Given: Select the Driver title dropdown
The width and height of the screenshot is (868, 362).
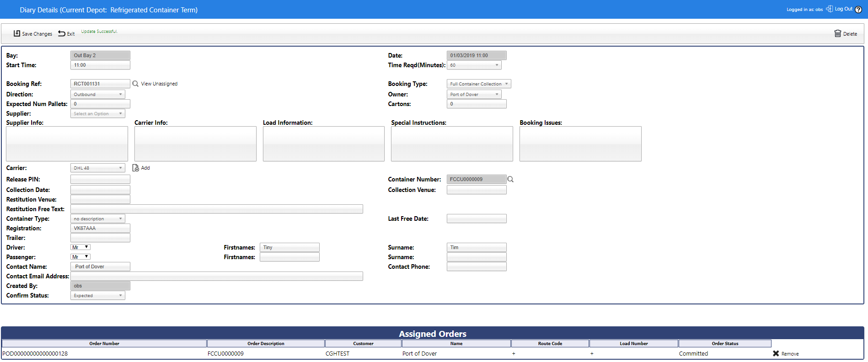Looking at the screenshot, I should (x=80, y=247).
